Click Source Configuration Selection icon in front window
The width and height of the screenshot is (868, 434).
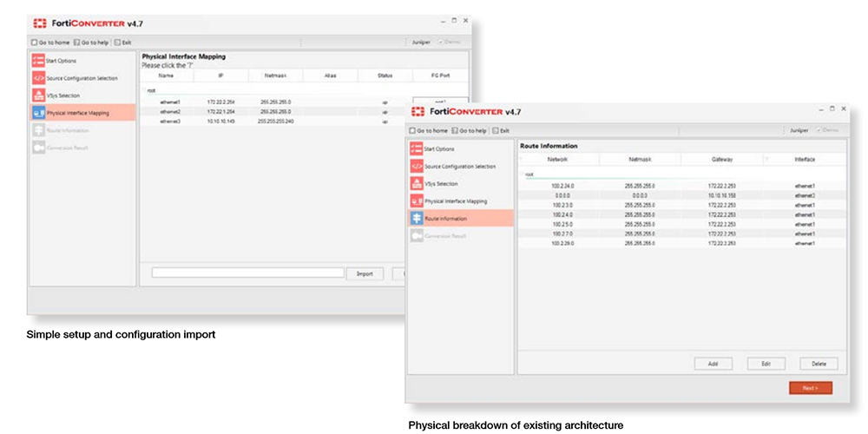417,166
